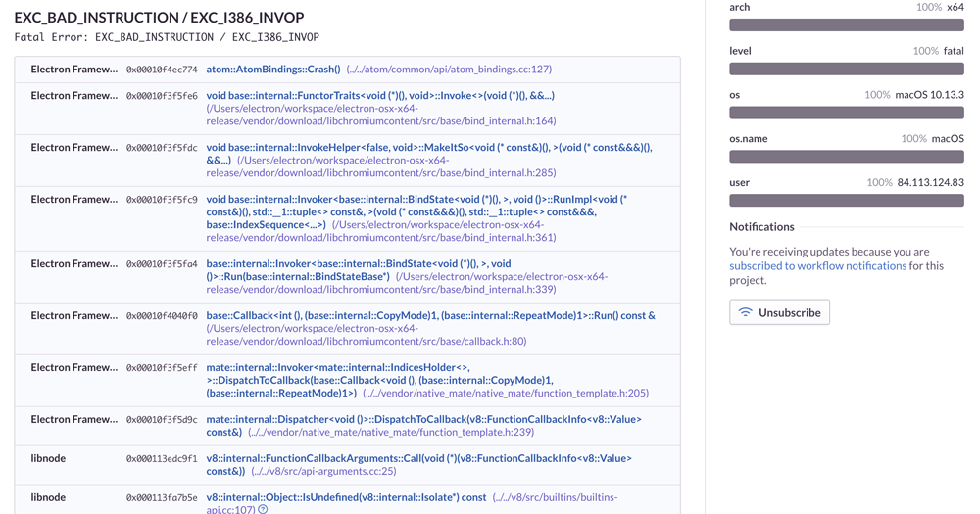
Task: Click atom::AtomBindings::Crash() function name
Action: coord(273,70)
